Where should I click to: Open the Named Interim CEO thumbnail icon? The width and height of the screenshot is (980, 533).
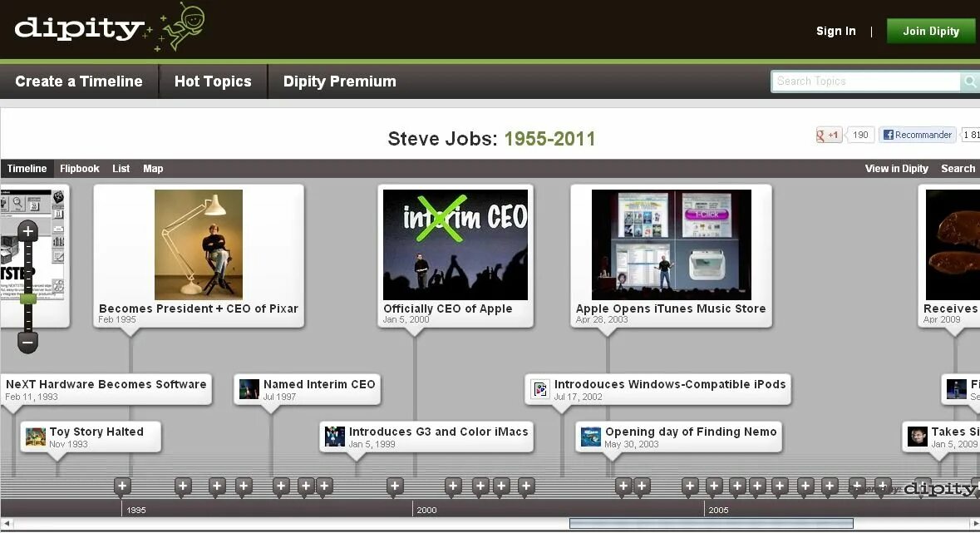tap(249, 389)
